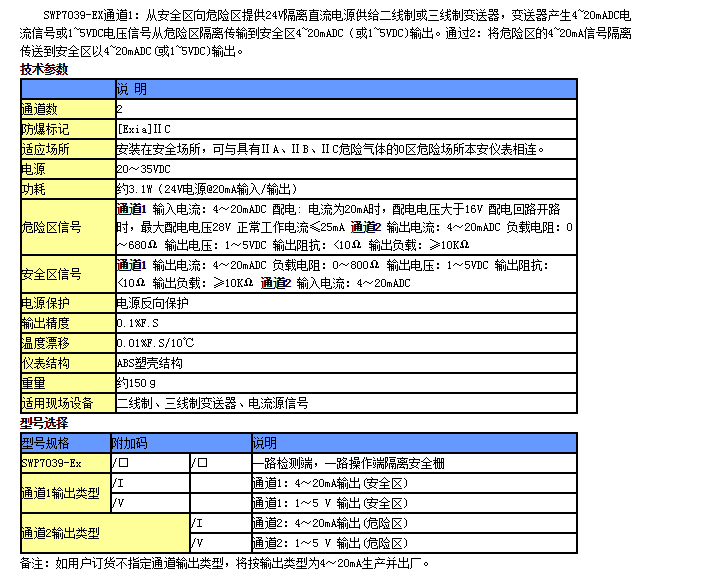This screenshot has height=573, width=724.
Task: Click the 仪表结构 row label
Action: (46, 363)
